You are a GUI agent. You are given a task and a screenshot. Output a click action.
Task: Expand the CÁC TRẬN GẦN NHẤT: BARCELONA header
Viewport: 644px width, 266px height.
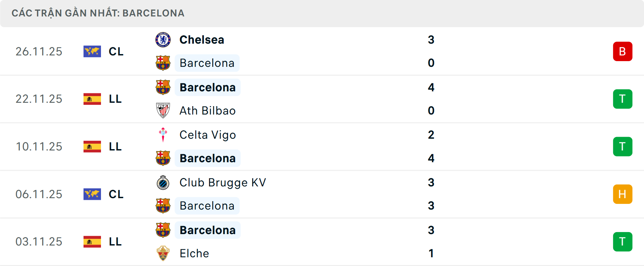pyautogui.click(x=98, y=13)
